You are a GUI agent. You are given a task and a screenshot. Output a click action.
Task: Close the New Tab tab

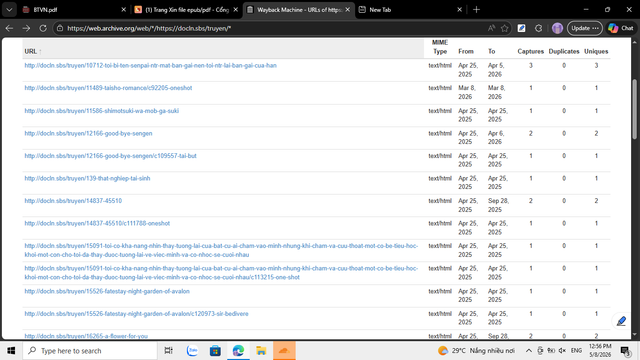click(x=459, y=10)
